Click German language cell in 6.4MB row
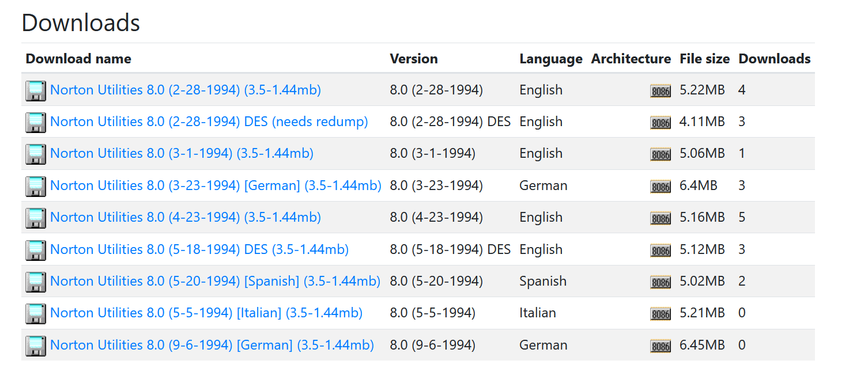868x368 pixels. click(544, 185)
